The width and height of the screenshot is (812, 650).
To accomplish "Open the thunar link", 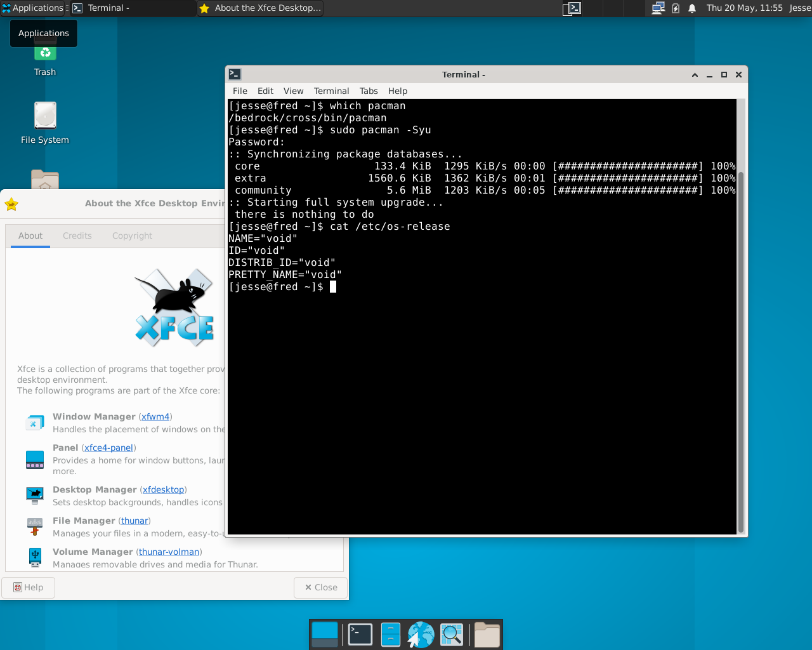I will click(134, 521).
